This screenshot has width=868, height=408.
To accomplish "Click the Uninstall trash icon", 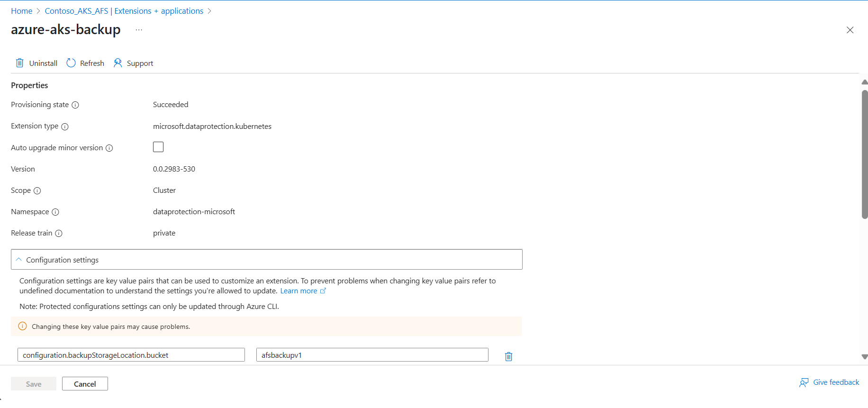I will [x=19, y=63].
